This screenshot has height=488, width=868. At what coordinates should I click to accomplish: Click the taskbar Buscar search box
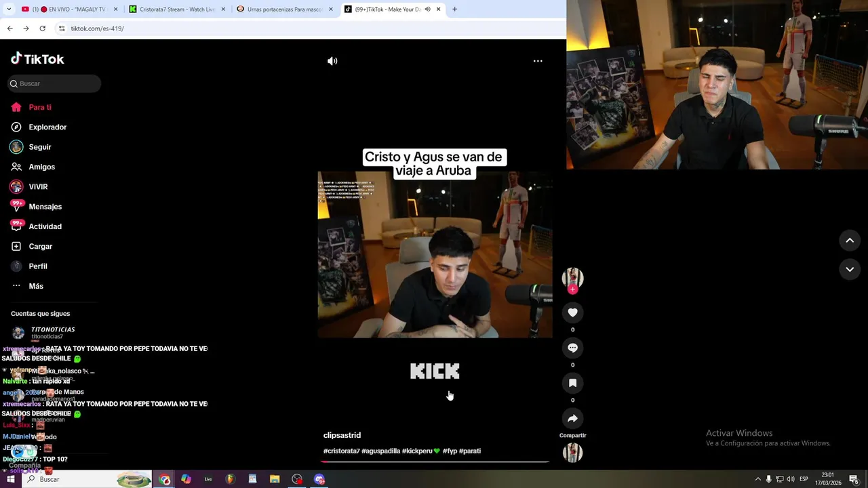click(88, 479)
